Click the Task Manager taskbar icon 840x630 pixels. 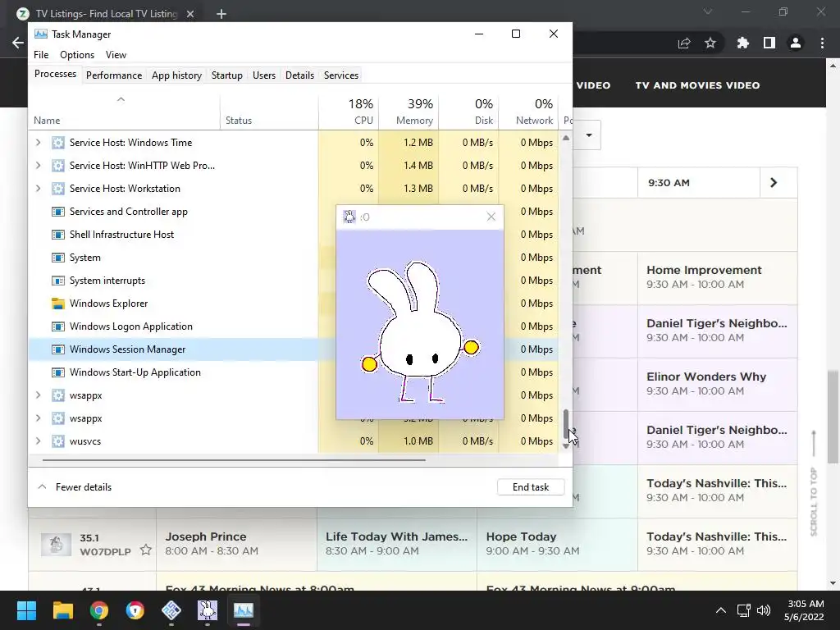click(243, 610)
